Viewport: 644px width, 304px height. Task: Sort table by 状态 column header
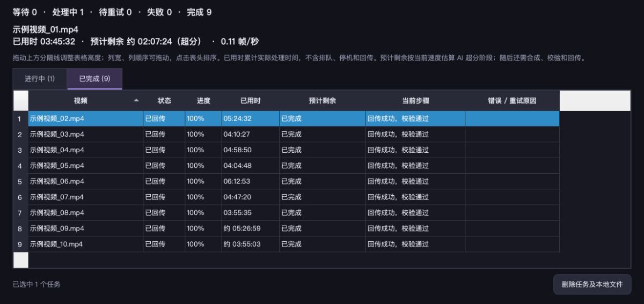pos(164,100)
